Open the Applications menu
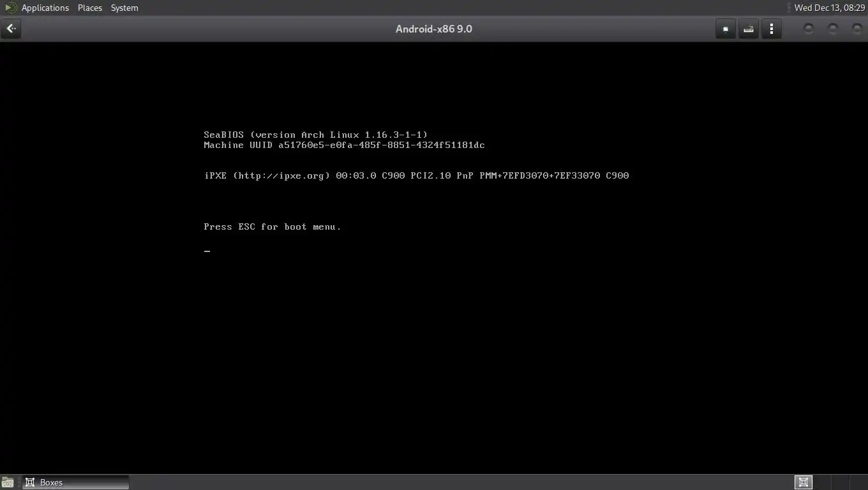This screenshot has height=490, width=868. pos(45,8)
